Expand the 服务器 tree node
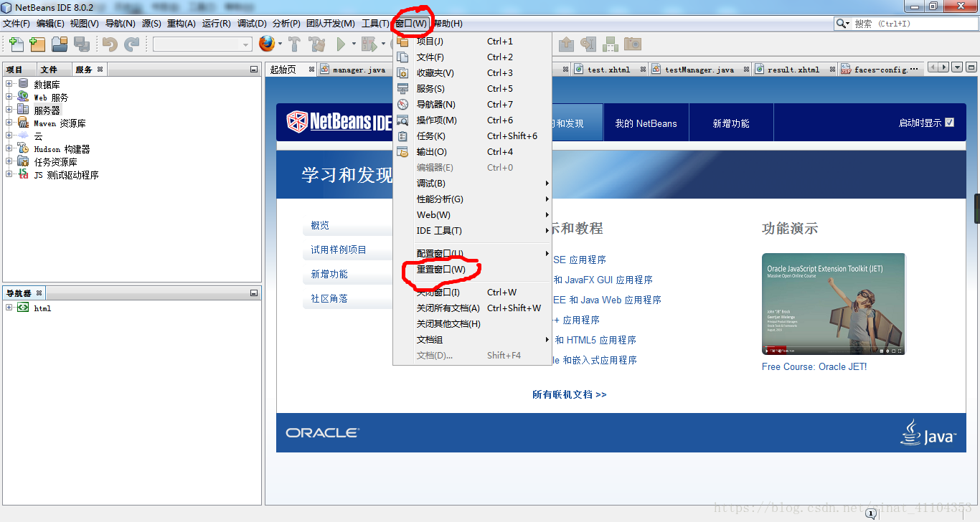Image resolution: width=980 pixels, height=522 pixels. (x=9, y=110)
